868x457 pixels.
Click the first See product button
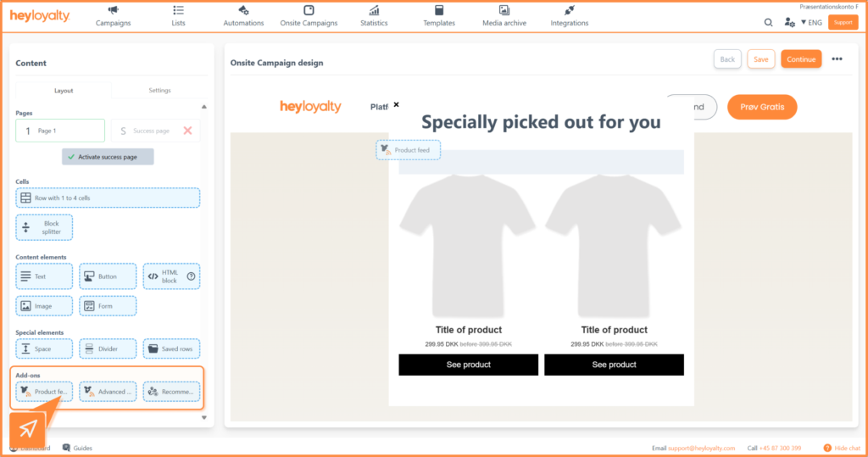[x=468, y=365]
